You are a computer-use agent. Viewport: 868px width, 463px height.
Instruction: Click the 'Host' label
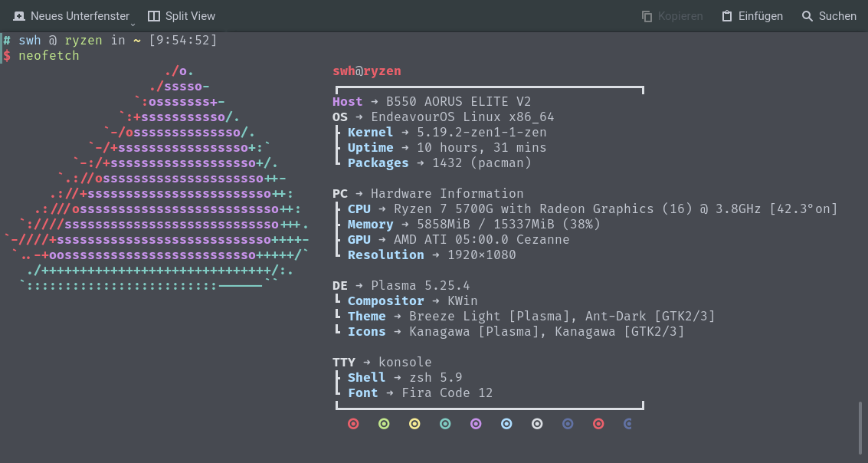(x=347, y=101)
